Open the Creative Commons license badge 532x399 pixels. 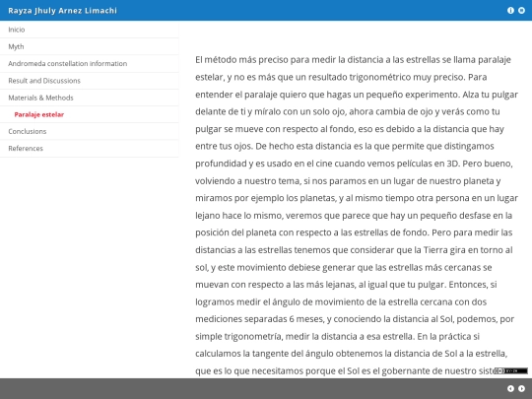510,370
